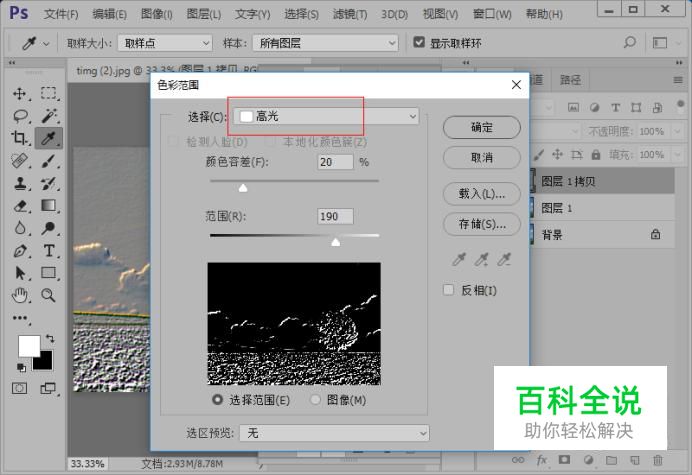Click the Range slider handle
The image size is (692, 475).
(x=336, y=242)
